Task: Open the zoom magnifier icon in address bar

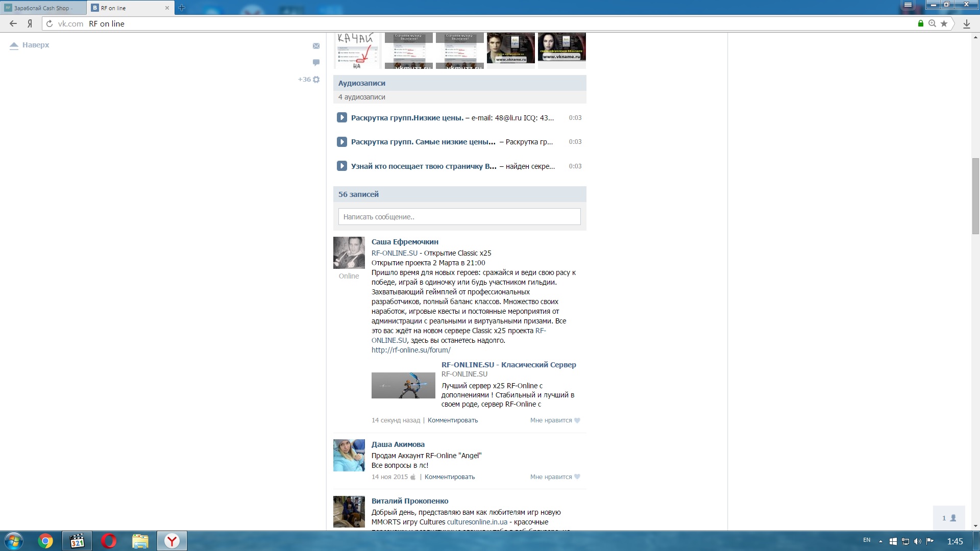Action: click(x=932, y=23)
